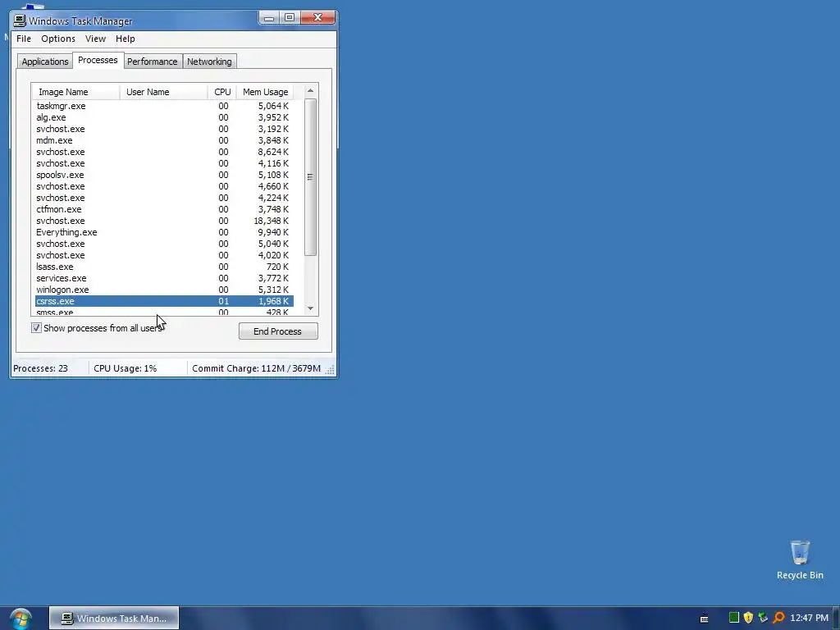This screenshot has height=630, width=840.
Task: Open the orange Everything search tray icon
Action: tap(778, 618)
